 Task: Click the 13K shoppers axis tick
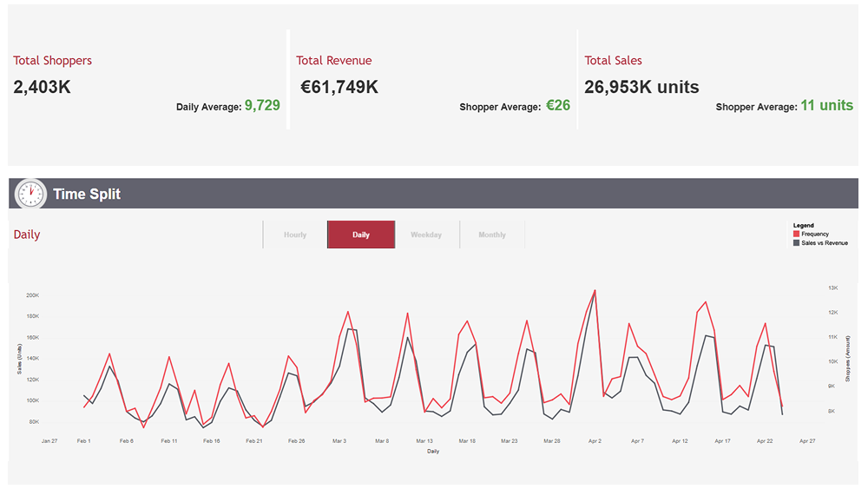click(x=833, y=288)
